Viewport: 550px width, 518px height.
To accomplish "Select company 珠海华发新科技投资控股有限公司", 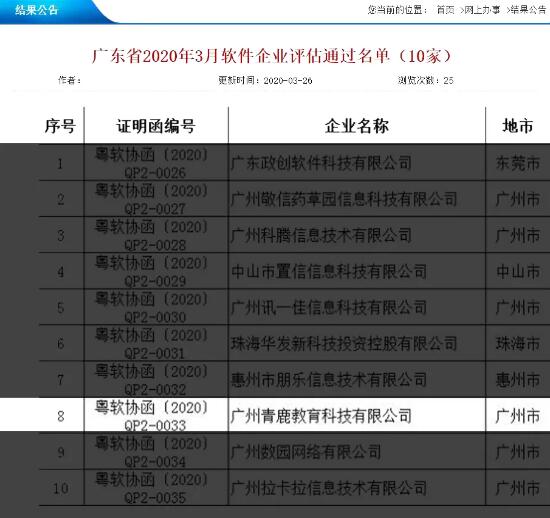I will (344, 344).
